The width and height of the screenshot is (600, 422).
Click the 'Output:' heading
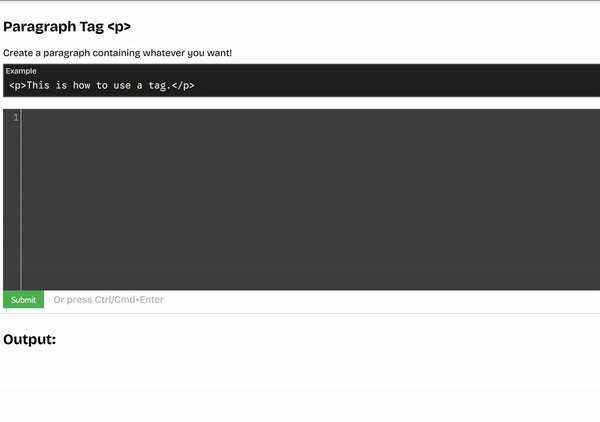[x=30, y=340]
